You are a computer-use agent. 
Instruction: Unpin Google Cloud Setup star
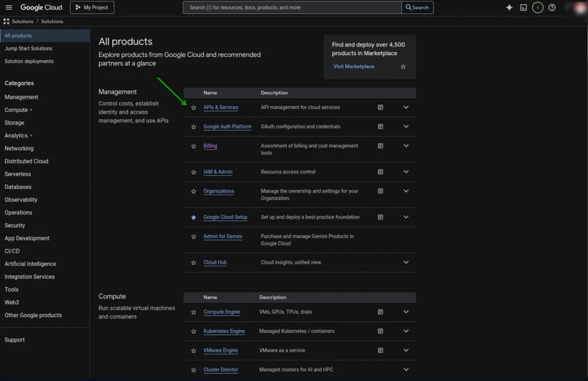194,217
